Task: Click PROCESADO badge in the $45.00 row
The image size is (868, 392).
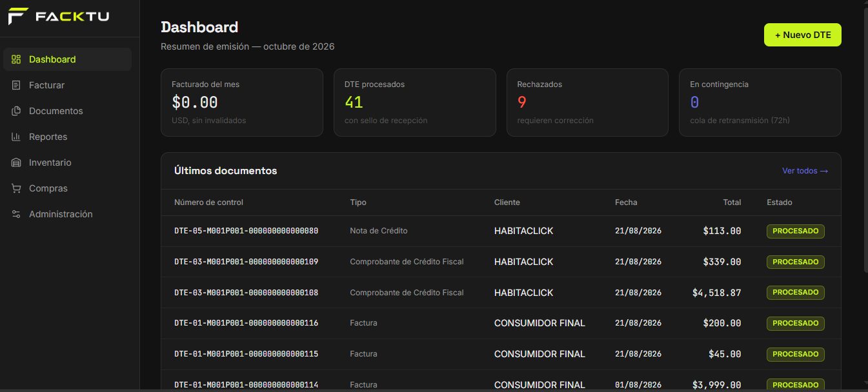Action: tap(796, 354)
